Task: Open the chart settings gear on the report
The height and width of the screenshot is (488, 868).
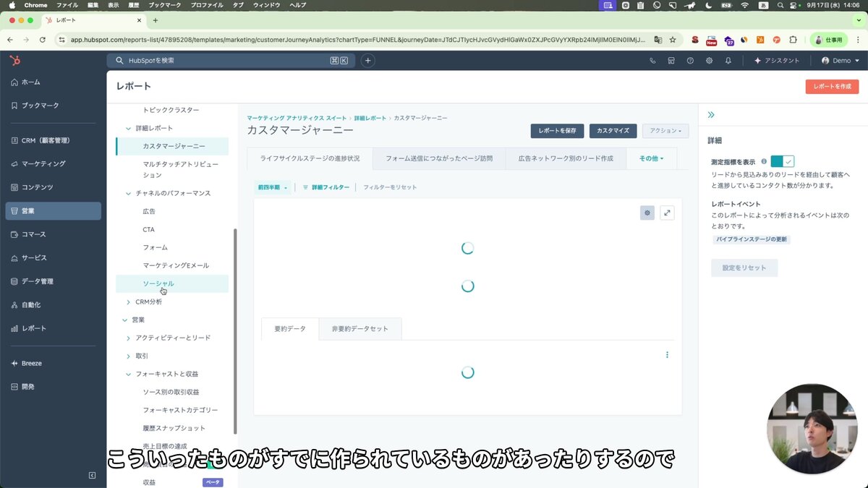Action: [647, 213]
